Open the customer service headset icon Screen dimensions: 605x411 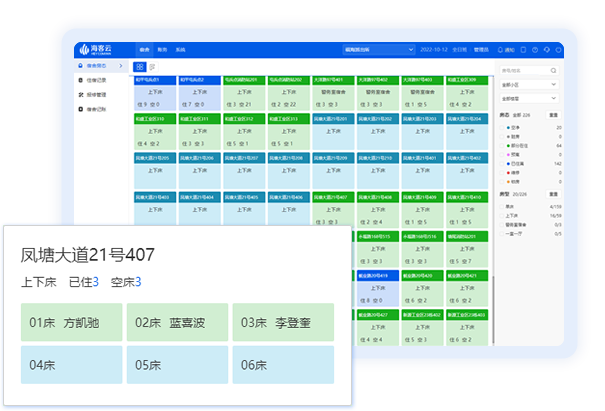point(548,49)
